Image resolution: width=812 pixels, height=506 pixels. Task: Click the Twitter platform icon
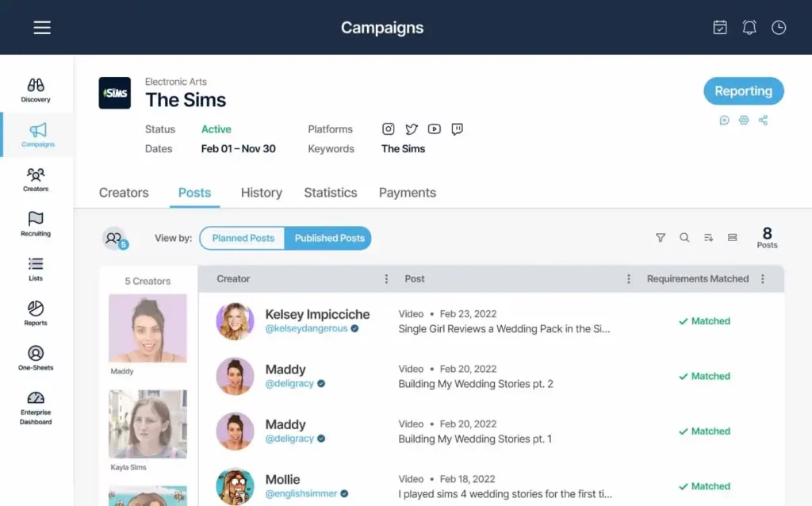click(412, 129)
